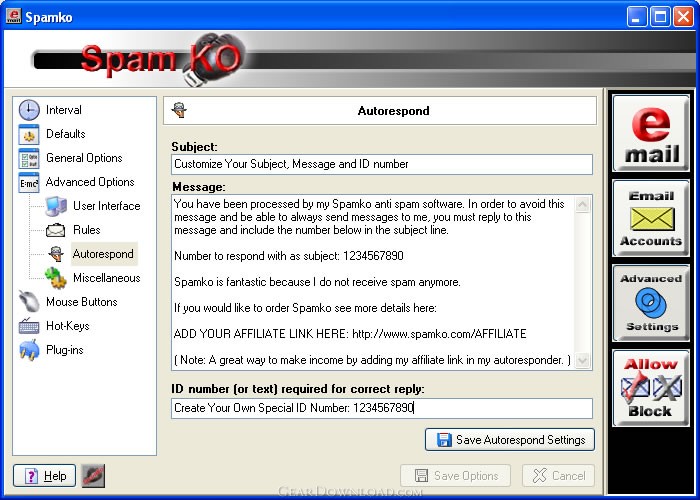Click the Interval clock icon
The image size is (700, 500).
click(29, 110)
